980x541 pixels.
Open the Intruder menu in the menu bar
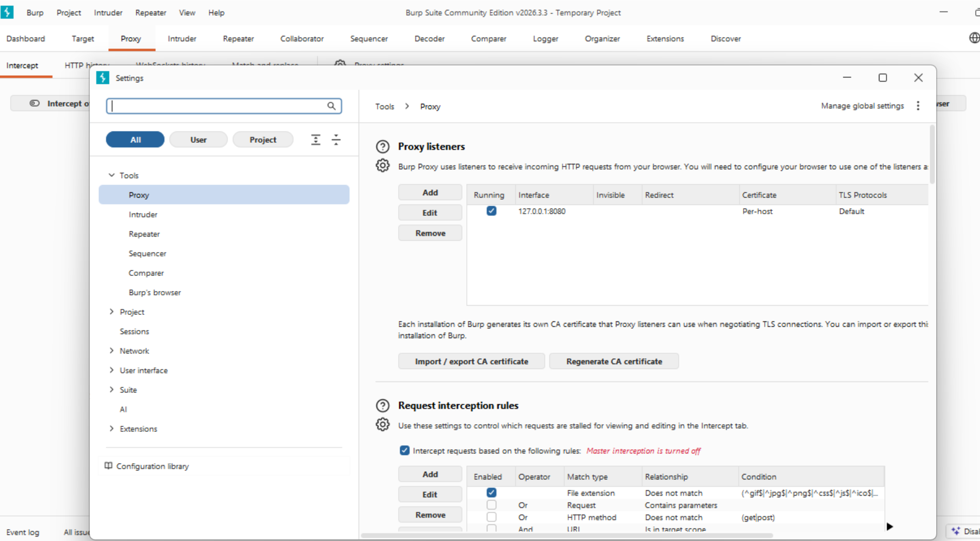(108, 12)
